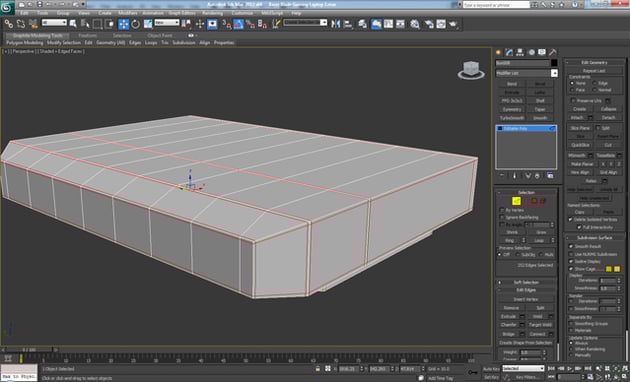Open the Create command panel tab

click(x=499, y=52)
